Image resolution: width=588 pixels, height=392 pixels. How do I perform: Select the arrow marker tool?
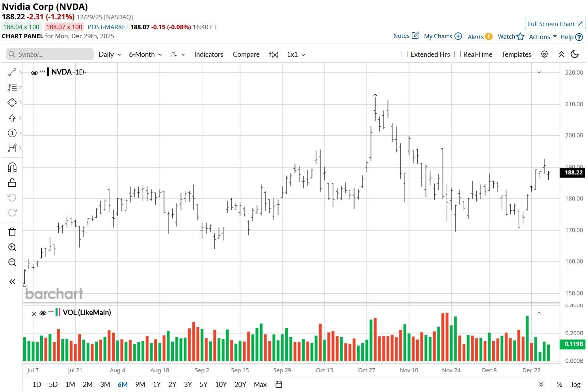click(12, 118)
